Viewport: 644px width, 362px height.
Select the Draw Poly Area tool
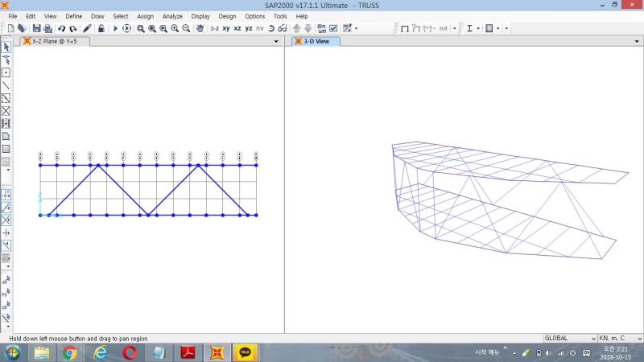[6, 136]
